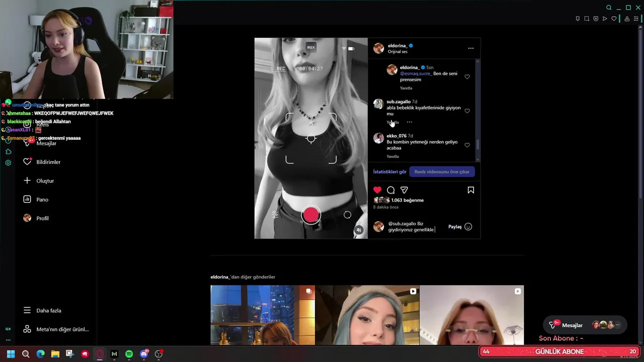This screenshot has width=644, height=362.
Task: Open Discord from taskbar
Action: click(x=144, y=354)
